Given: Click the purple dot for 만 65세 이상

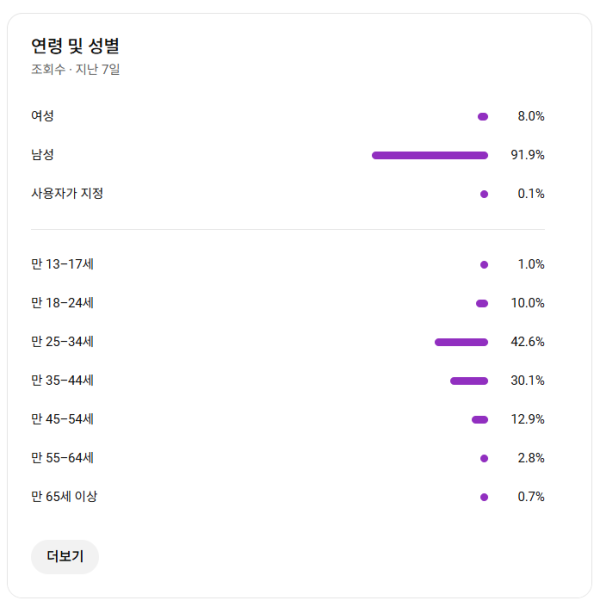Looking at the screenshot, I should (484, 497).
